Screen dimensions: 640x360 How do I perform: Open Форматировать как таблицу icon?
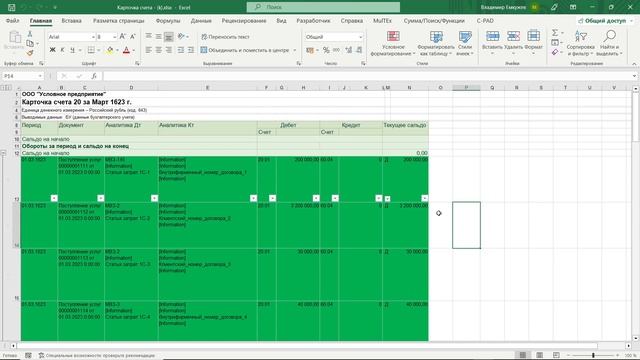(436, 37)
